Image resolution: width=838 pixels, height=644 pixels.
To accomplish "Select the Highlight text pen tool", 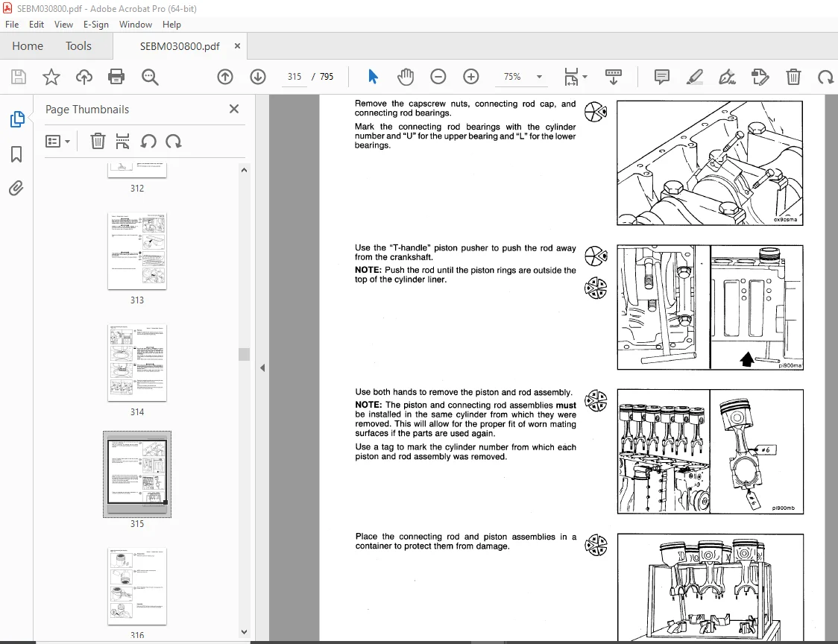I will [x=695, y=77].
